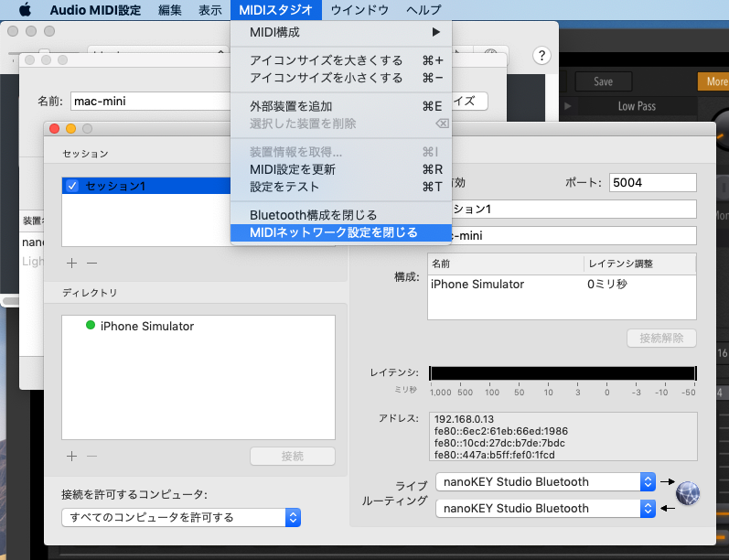Image resolution: width=729 pixels, height=560 pixels.
Task: Open the ヘルプ menu
Action: tap(423, 10)
